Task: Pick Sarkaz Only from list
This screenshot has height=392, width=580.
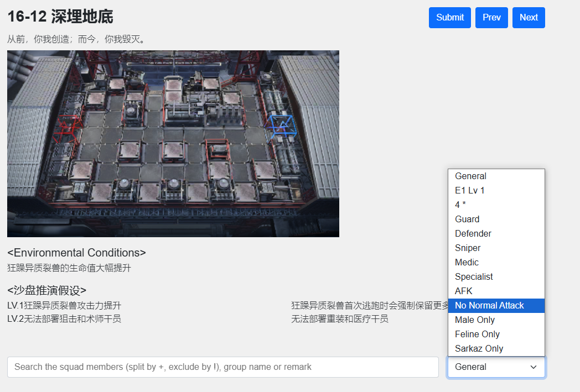Action: (x=496, y=349)
